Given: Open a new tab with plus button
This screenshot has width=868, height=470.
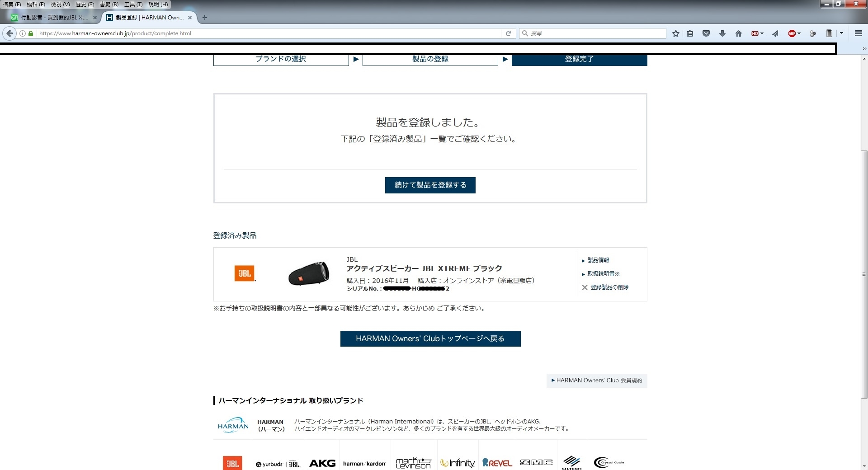Looking at the screenshot, I should click(205, 18).
